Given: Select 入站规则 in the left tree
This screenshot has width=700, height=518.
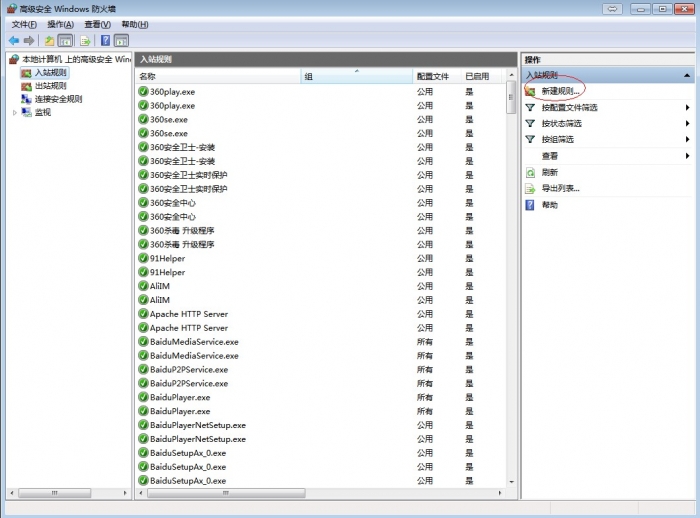Looking at the screenshot, I should [50, 72].
